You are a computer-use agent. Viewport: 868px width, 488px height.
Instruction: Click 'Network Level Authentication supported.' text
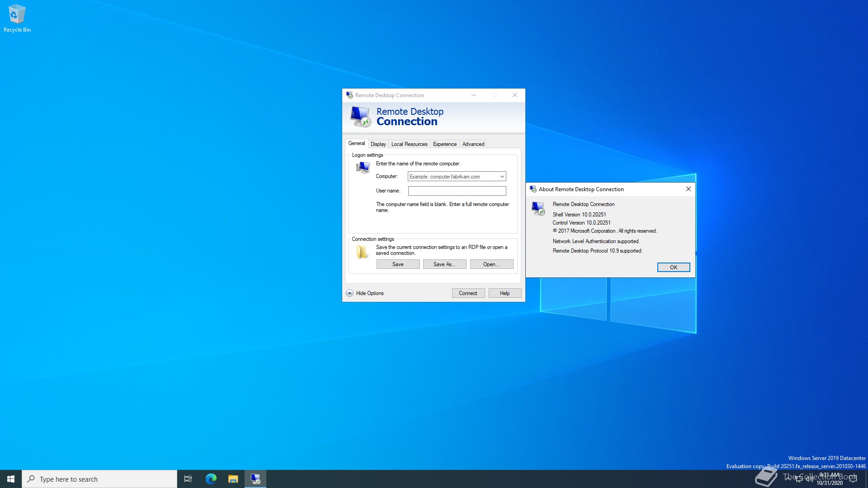[x=596, y=241]
